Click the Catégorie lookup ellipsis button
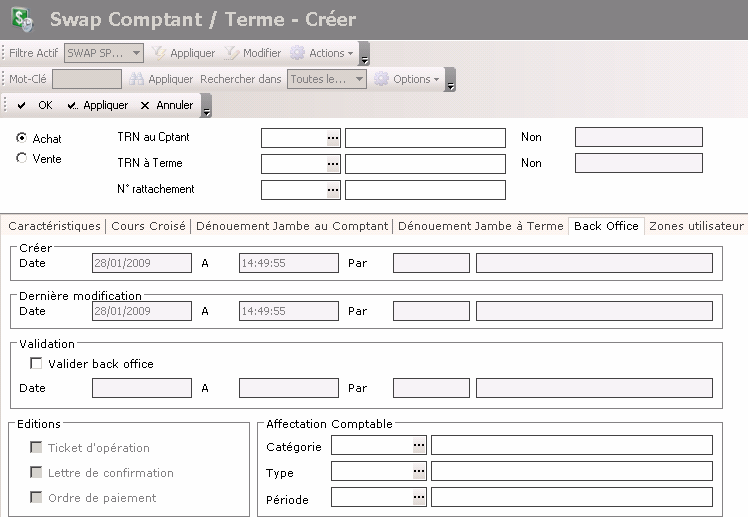748x517 pixels. [420, 446]
